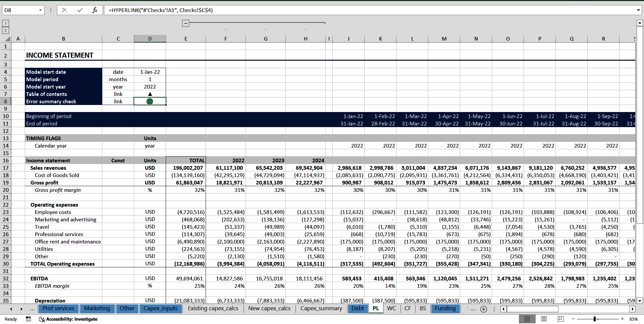Switch to Normal view icon

(x=527, y=319)
